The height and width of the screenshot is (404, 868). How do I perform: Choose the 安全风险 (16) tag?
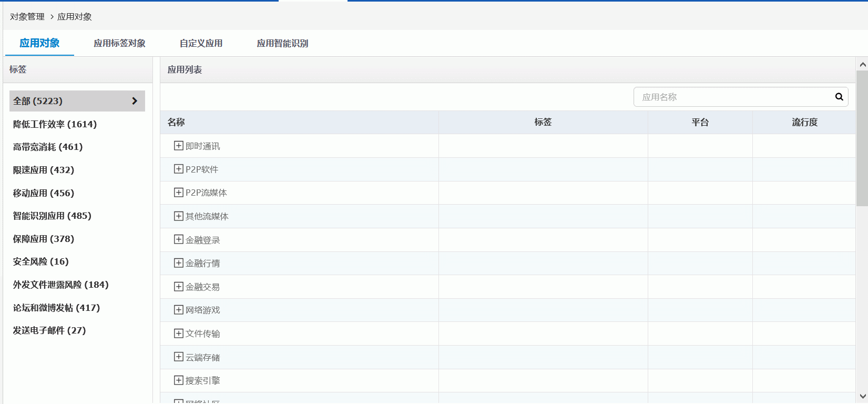40,261
